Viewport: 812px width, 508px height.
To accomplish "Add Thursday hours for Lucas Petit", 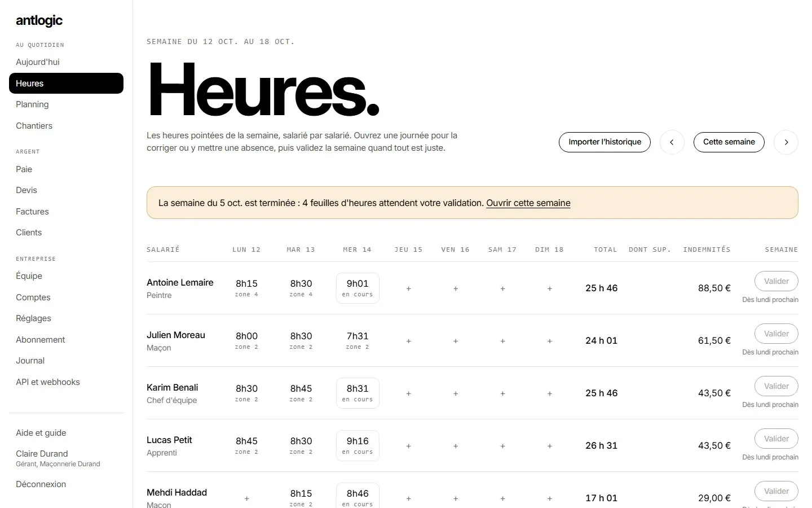I will (x=409, y=446).
